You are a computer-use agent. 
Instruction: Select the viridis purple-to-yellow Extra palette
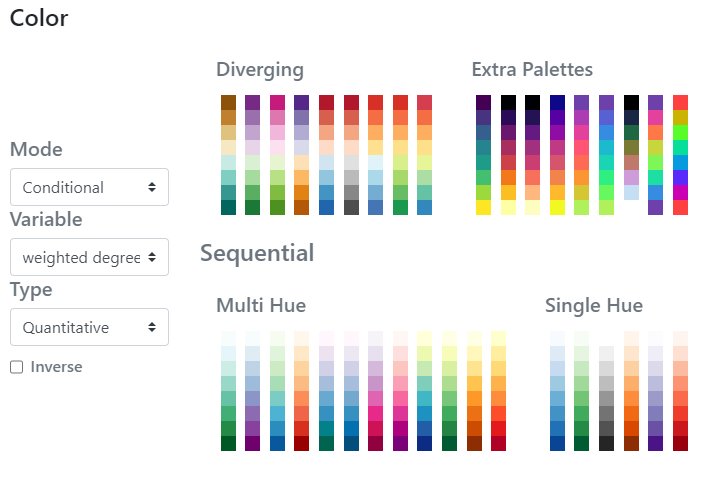pyautogui.click(x=484, y=155)
